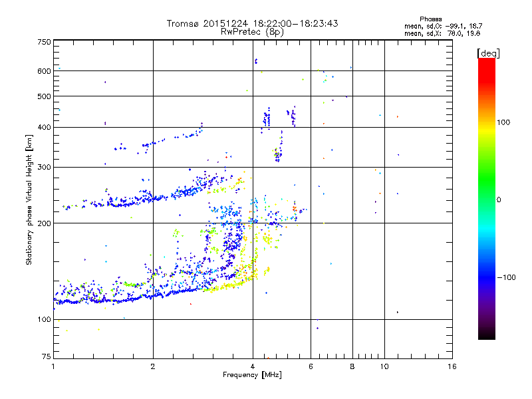The height and width of the screenshot is (399, 532).
Task: Click the 'Stationary phase Virtual Height [km]' axis label
Action: 29,199
